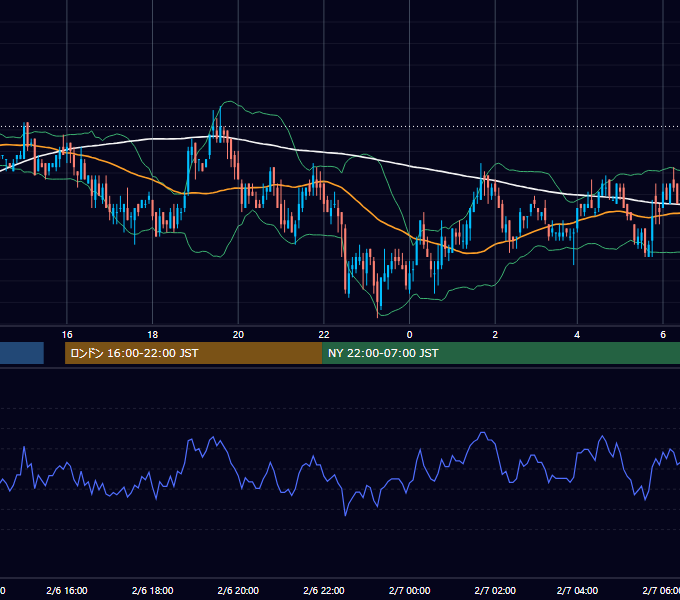Click the 2/6 20:00 time label

(x=238, y=590)
